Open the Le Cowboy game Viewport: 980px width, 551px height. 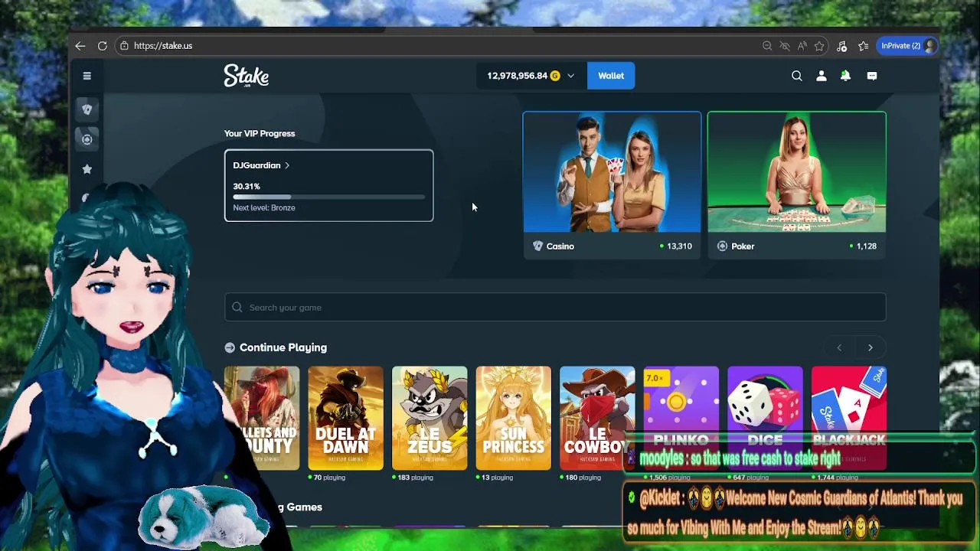tap(597, 418)
